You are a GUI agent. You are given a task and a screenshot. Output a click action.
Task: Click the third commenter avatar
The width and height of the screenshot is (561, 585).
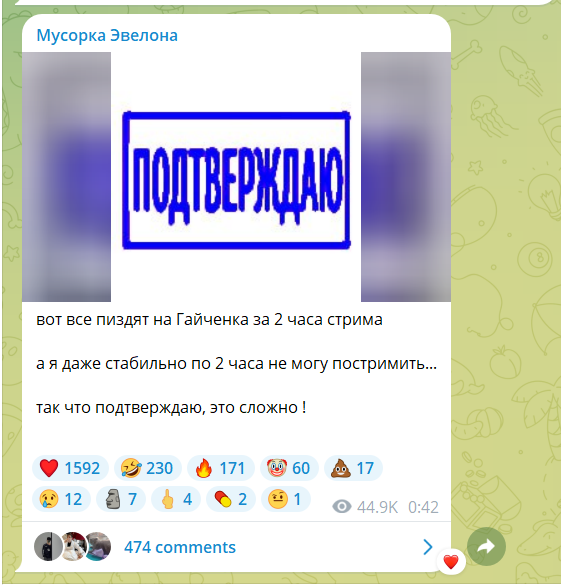(x=98, y=547)
